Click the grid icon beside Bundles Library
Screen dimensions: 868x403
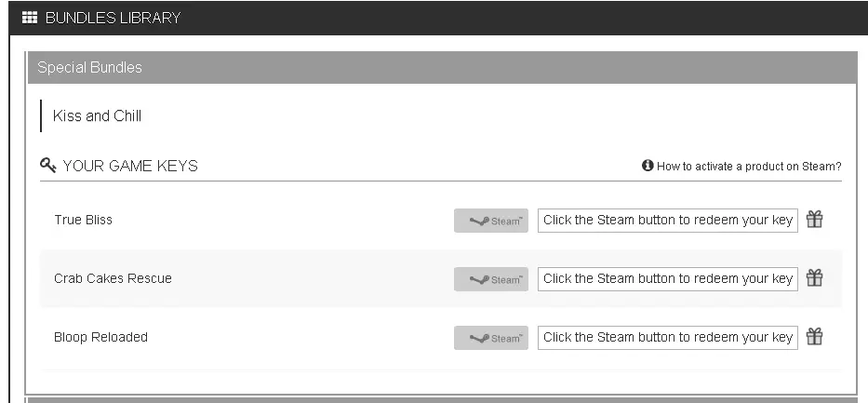click(x=30, y=18)
